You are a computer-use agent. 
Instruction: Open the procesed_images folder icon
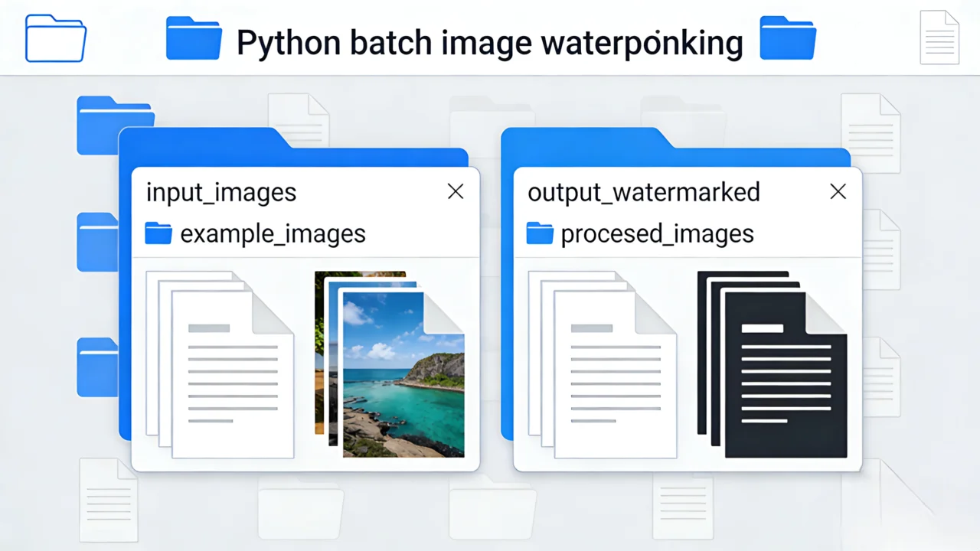[540, 233]
